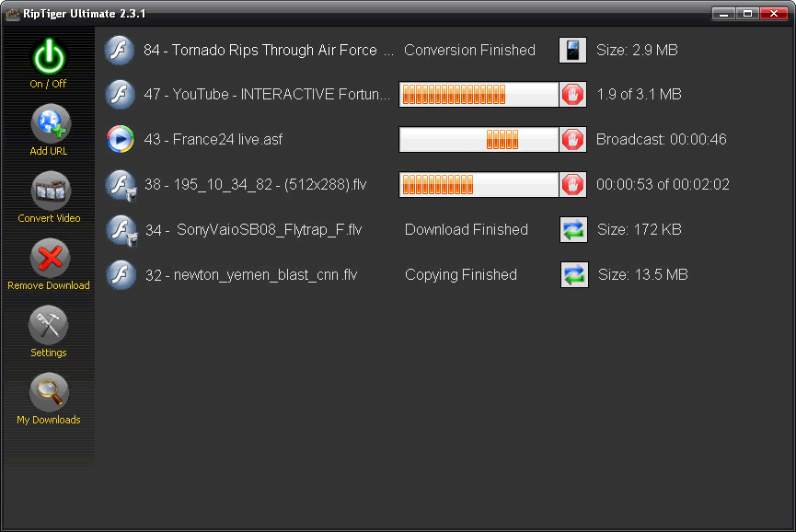Select the 43 - France24 live.asf entry
Screen dimensions: 796x532
pos(213,140)
